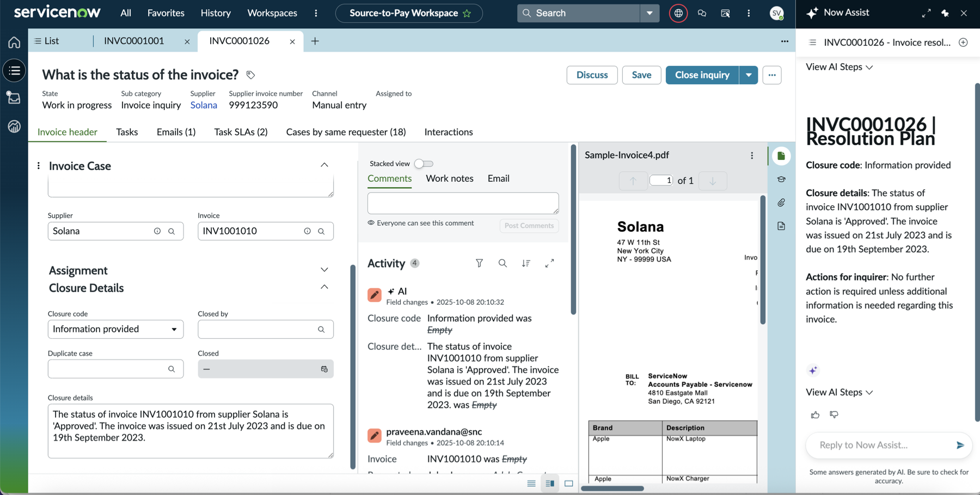Go to the Home icon in sidebar

pyautogui.click(x=14, y=42)
